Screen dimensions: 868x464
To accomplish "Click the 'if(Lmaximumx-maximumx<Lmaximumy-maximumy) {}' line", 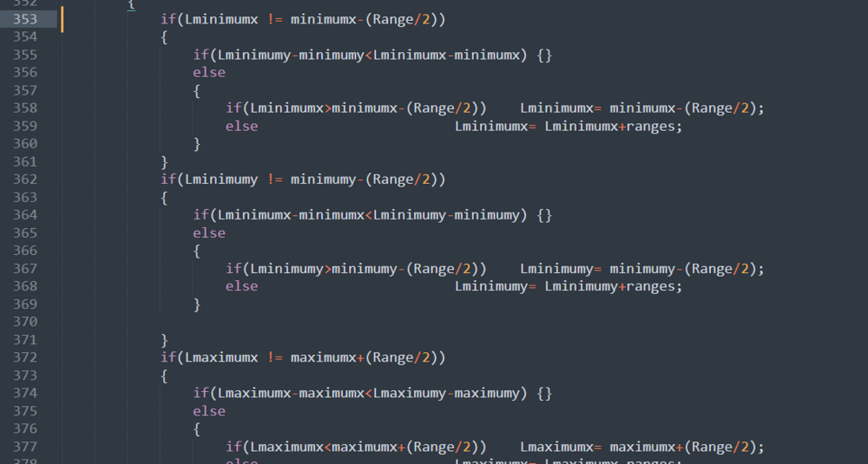I will click(x=372, y=393).
